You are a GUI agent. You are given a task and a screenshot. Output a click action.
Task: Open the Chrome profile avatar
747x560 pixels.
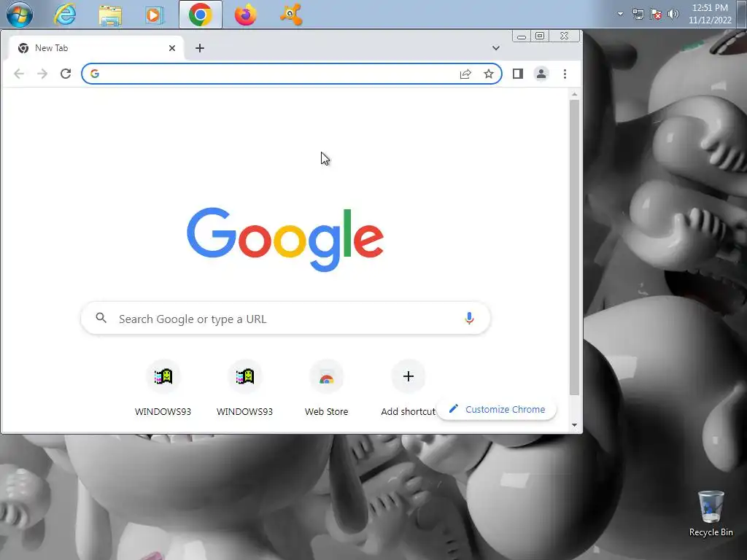pos(541,74)
